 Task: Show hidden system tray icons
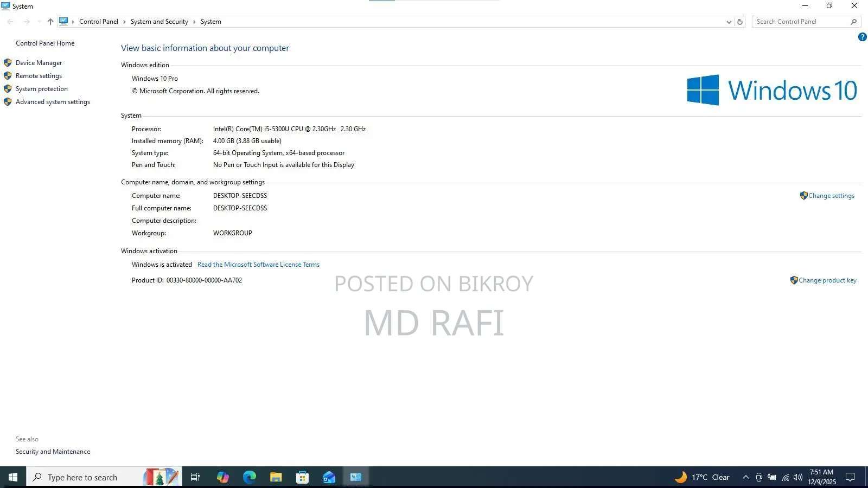click(746, 477)
